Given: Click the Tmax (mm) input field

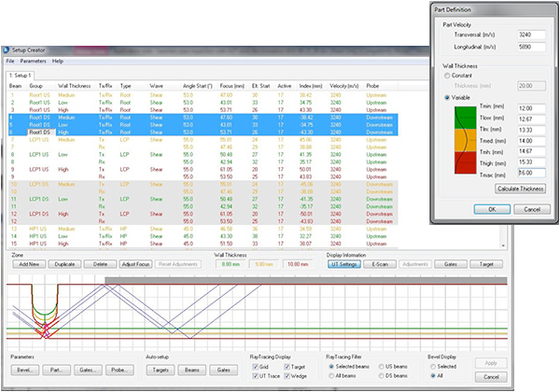Looking at the screenshot, I should click(x=531, y=173).
